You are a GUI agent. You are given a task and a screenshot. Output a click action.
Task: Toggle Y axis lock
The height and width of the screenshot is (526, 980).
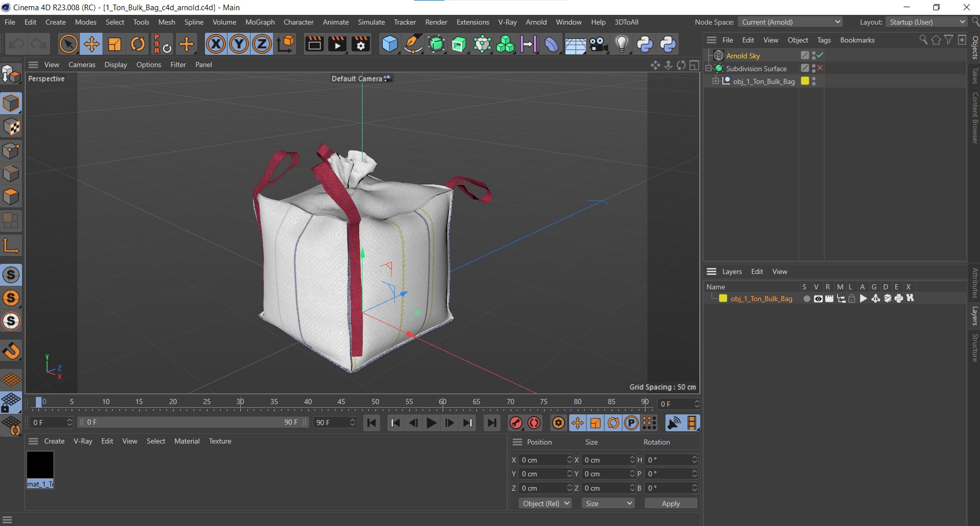pyautogui.click(x=239, y=44)
